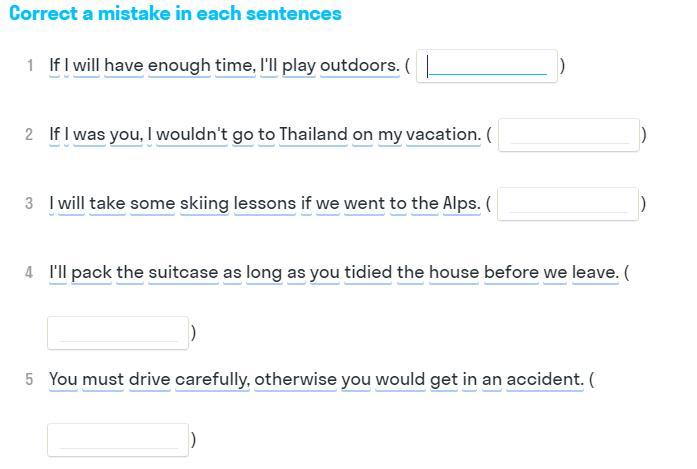Select the word 'lessons' in sentence 3
Image resolution: width=697 pixels, height=469 pixels.
pos(265,204)
